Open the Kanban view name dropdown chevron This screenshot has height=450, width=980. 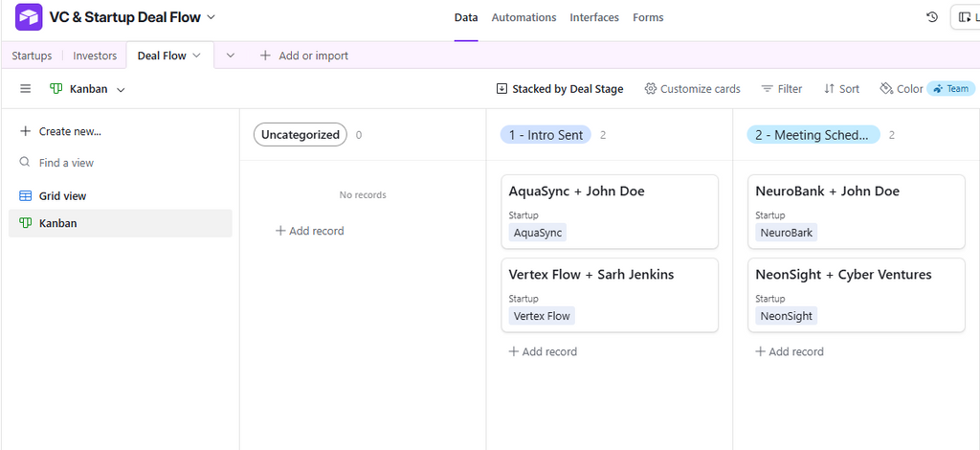pos(121,89)
